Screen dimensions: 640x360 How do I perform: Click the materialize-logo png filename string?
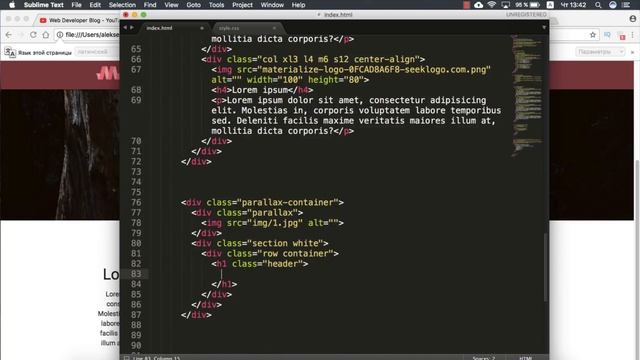pyautogui.click(x=374, y=69)
